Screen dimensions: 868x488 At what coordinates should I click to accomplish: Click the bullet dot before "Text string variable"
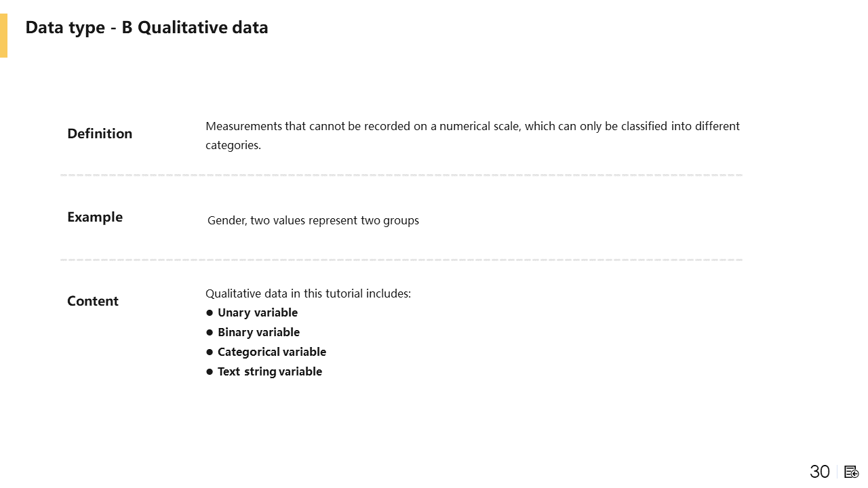pyautogui.click(x=210, y=371)
